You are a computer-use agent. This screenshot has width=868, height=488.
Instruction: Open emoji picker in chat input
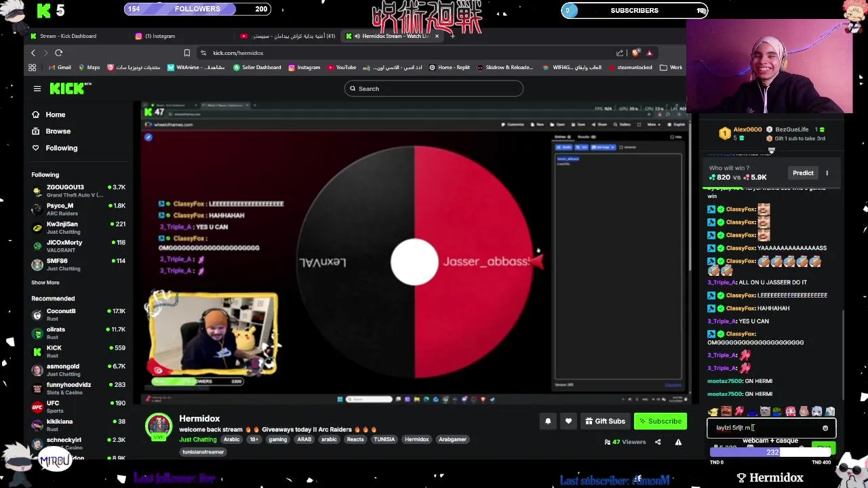825,428
